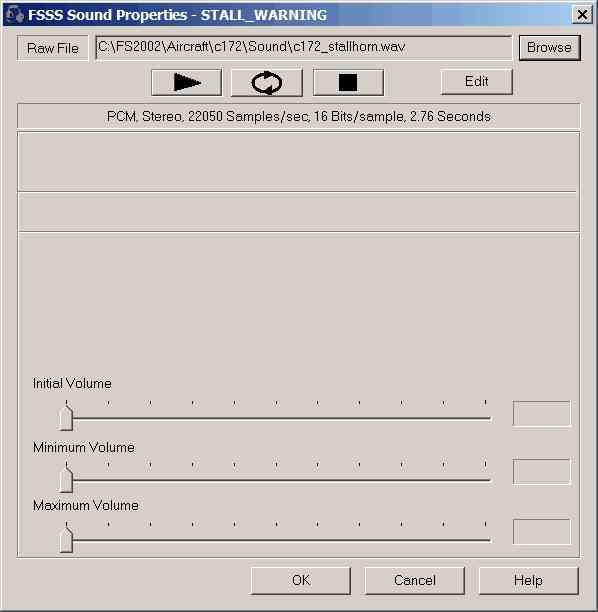This screenshot has height=612, width=598.
Task: Open Help for sound properties
Action: [x=529, y=580]
